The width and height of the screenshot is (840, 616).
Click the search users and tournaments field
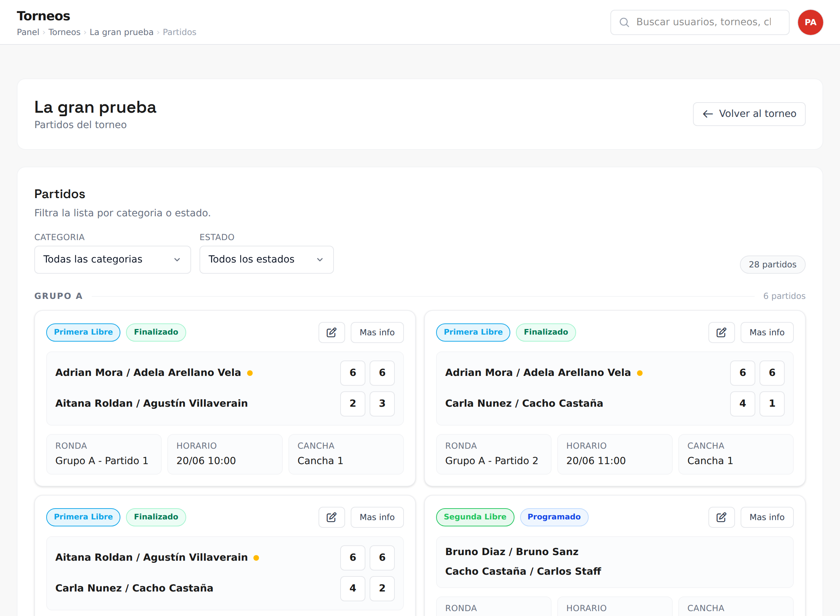[x=700, y=22]
